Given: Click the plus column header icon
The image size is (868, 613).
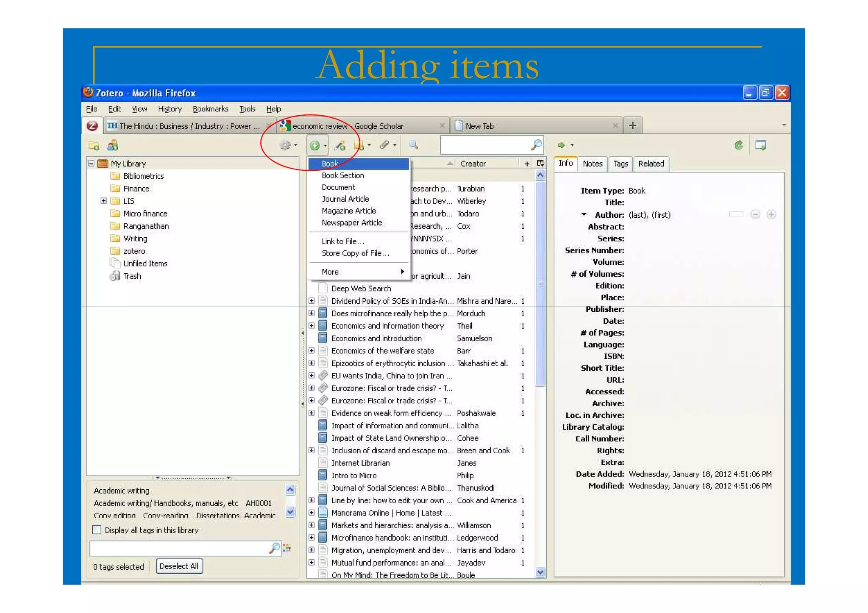Looking at the screenshot, I should pos(527,164).
